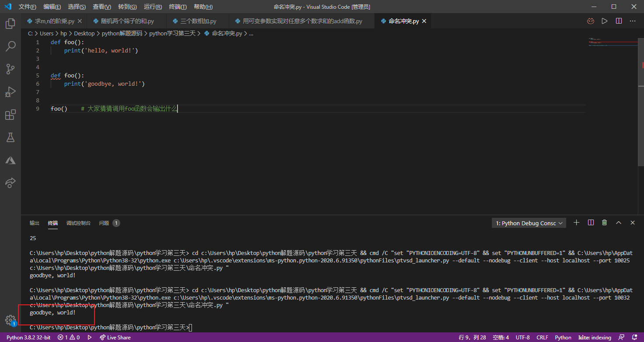Kill the terminal with trash icon
This screenshot has height=342, width=644.
coord(605,223)
